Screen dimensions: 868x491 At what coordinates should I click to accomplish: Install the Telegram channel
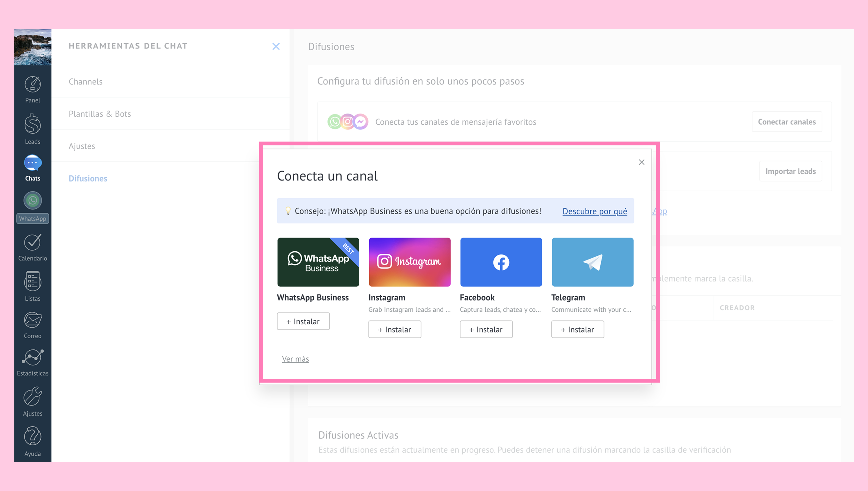[577, 329]
